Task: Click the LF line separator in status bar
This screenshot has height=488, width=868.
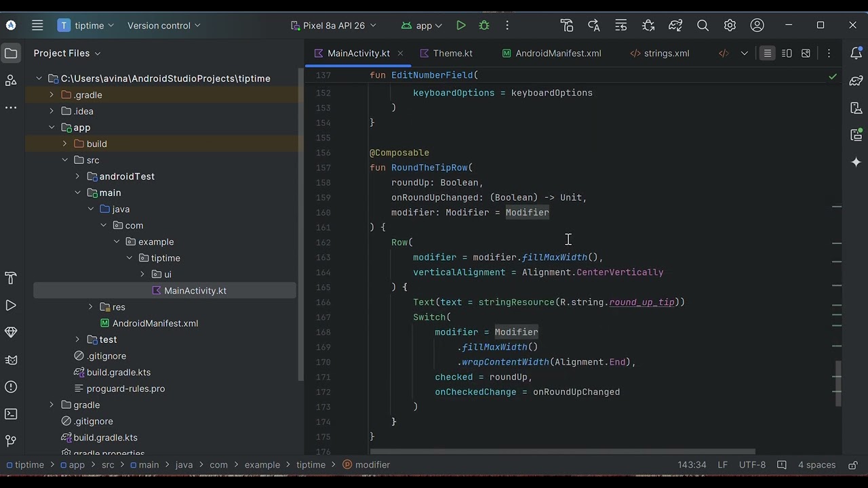Action: [722, 465]
